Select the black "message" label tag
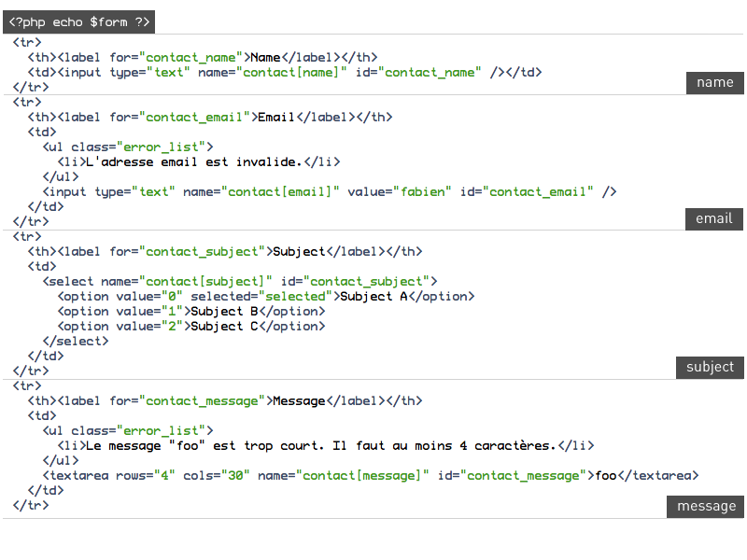Viewport: 747px width, 560px height. pos(705,506)
